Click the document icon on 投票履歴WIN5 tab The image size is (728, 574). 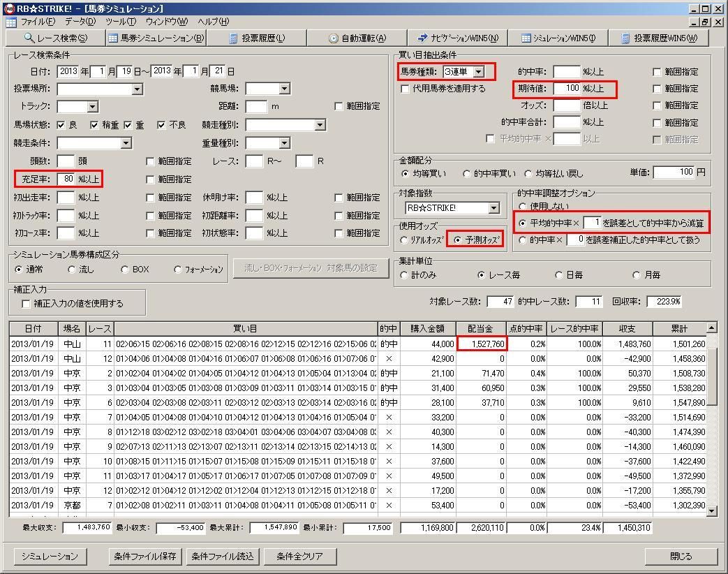(625, 38)
